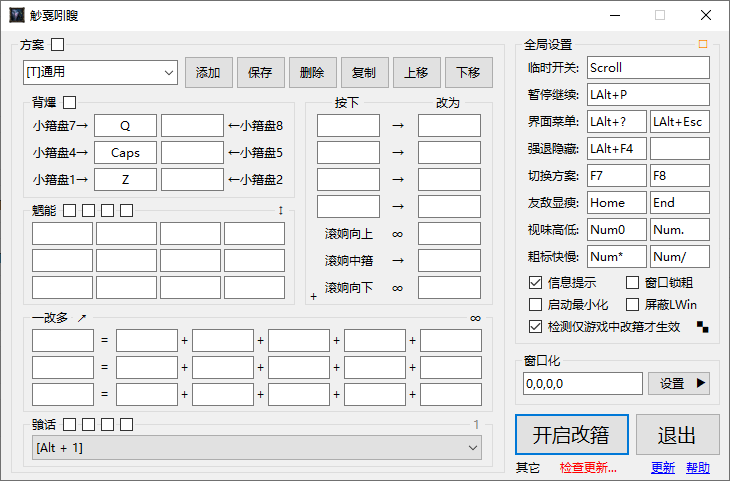The height and width of the screenshot is (481, 730).
Task: Click the F7 field for 切换方案
Action: pos(616,176)
